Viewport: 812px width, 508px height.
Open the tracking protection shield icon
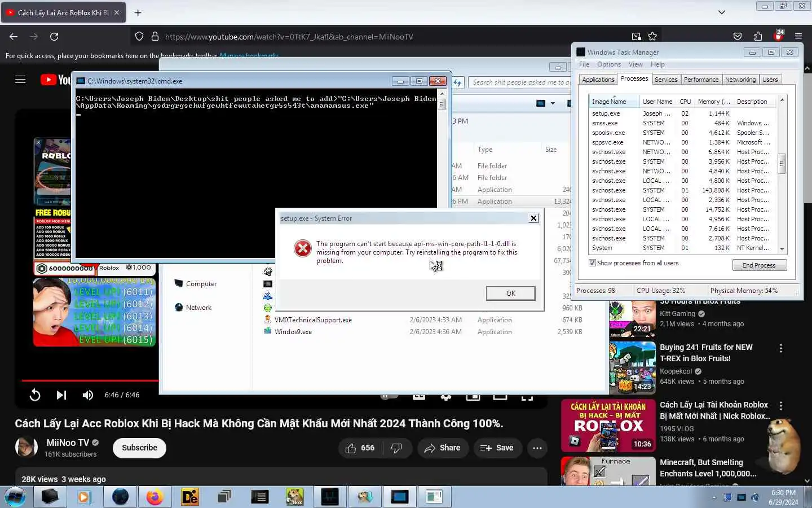pos(139,37)
